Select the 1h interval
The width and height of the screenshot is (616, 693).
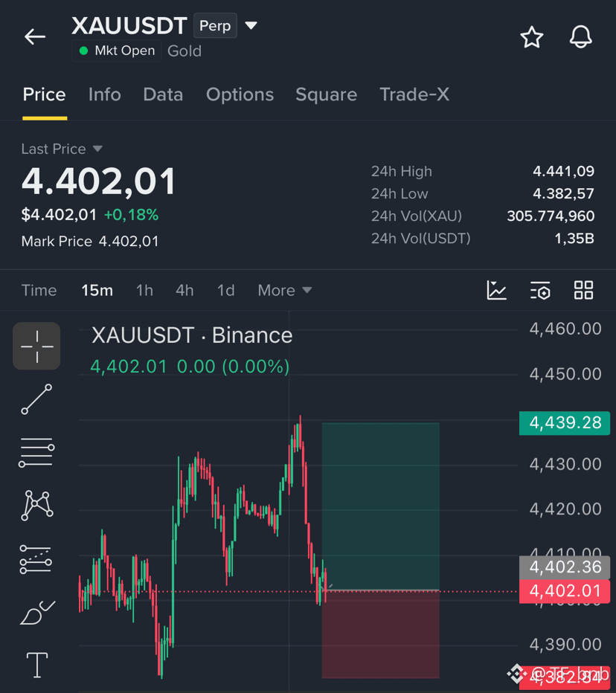[144, 291]
